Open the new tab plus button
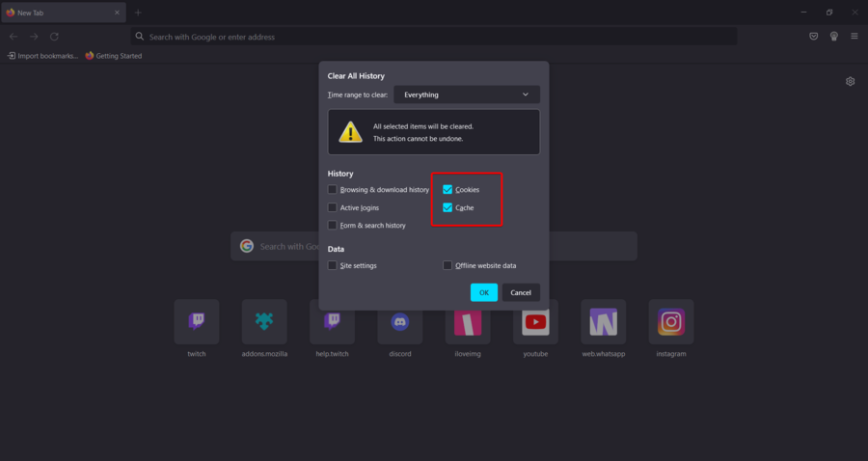The height and width of the screenshot is (461, 868). (138, 13)
